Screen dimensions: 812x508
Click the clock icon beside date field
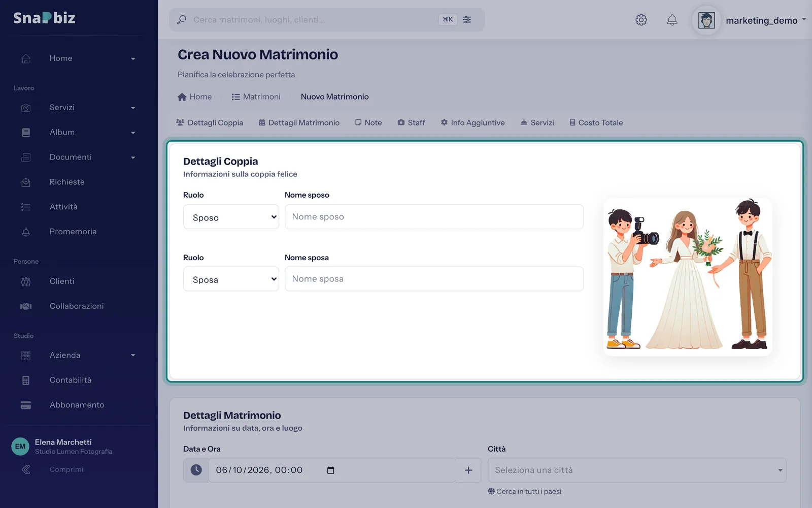point(196,470)
